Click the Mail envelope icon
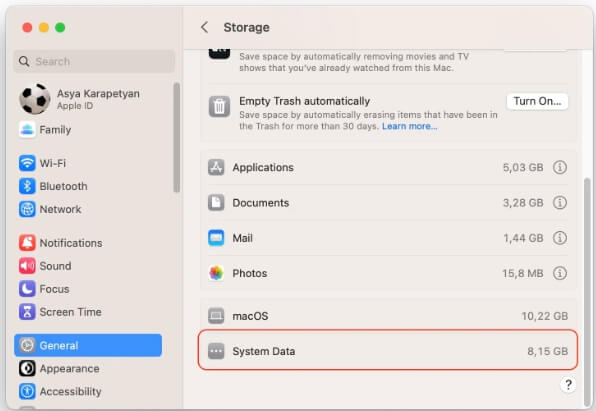Screen dimensions: 596x411 pos(216,238)
